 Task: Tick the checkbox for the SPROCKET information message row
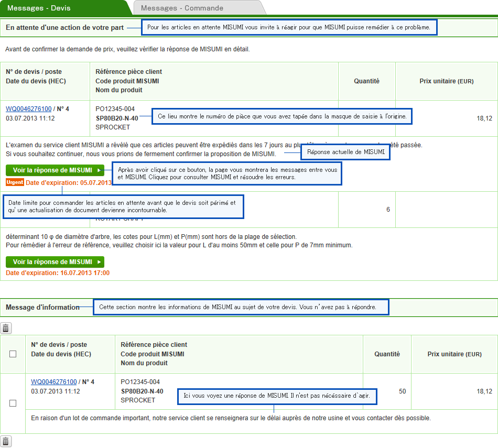pos(13,403)
